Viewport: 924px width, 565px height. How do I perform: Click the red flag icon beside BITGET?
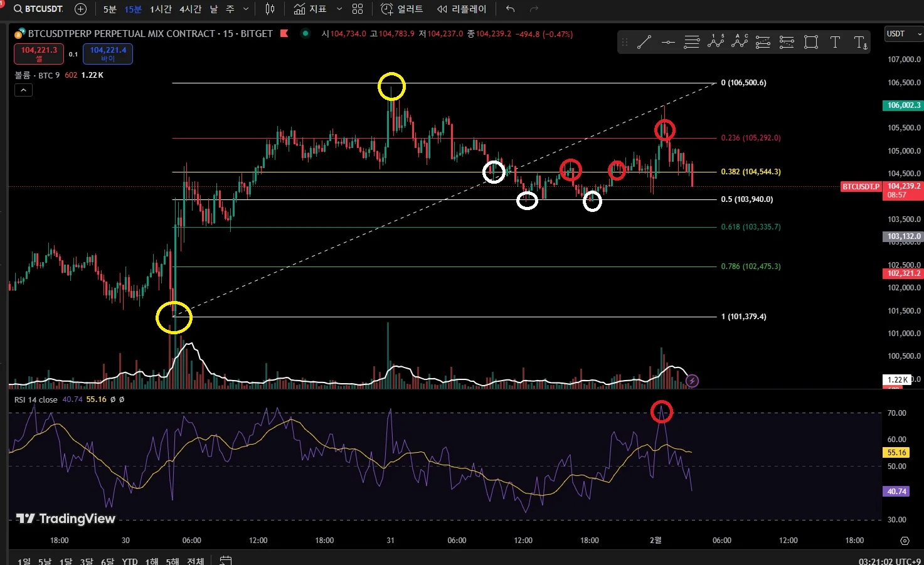pos(284,33)
